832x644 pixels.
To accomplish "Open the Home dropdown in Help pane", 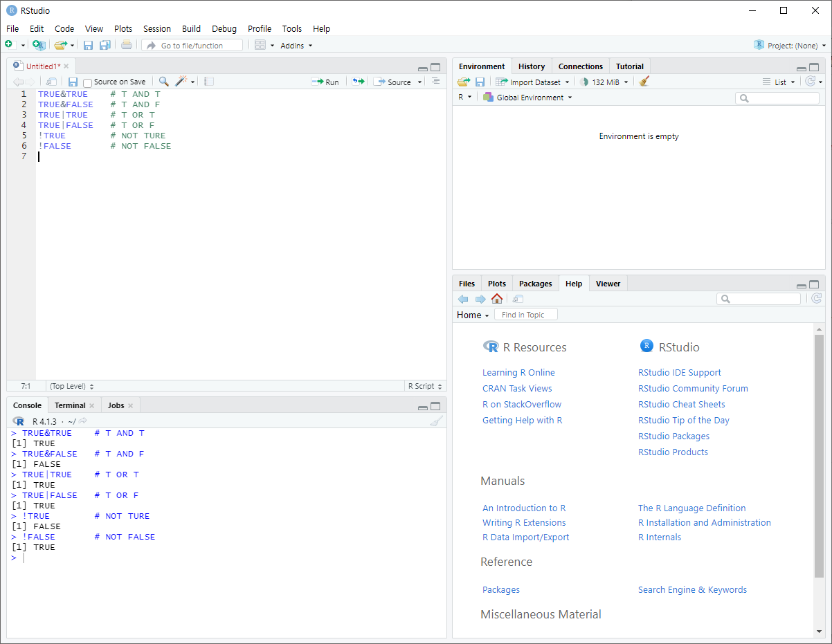I will [473, 315].
